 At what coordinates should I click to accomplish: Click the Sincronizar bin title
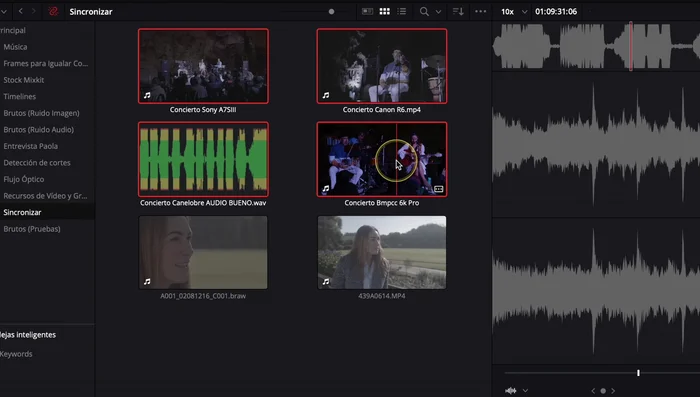(91, 12)
